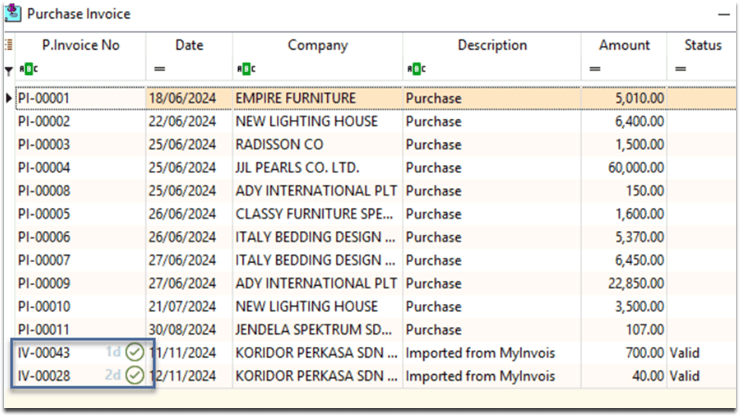Click Company column filter condition icon

(x=245, y=69)
